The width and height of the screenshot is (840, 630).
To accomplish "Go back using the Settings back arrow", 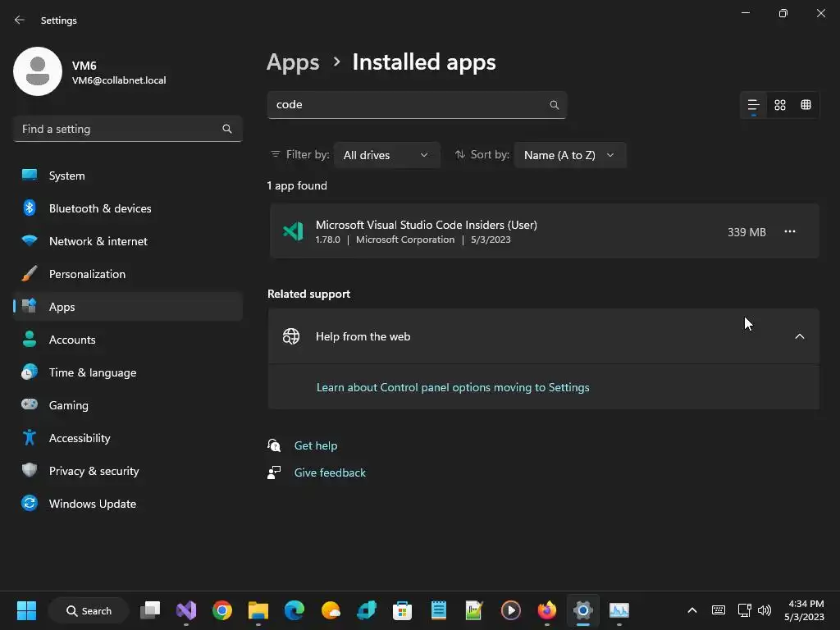I will coord(20,20).
